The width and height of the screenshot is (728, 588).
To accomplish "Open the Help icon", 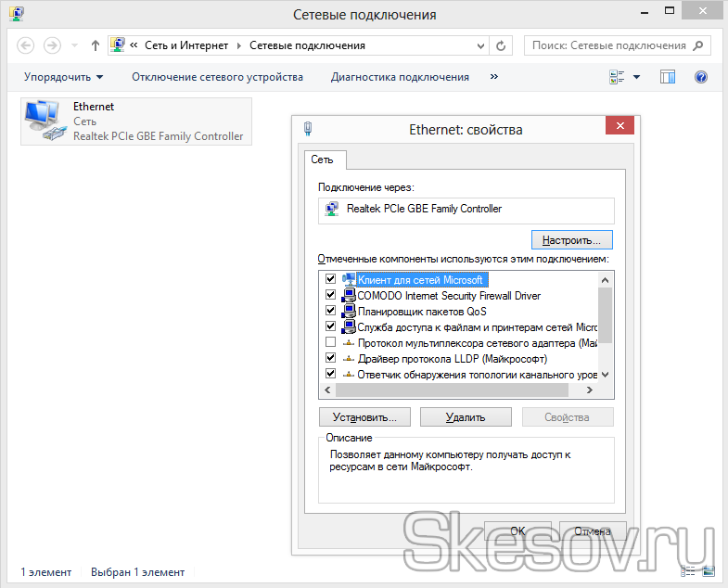I will (x=701, y=77).
